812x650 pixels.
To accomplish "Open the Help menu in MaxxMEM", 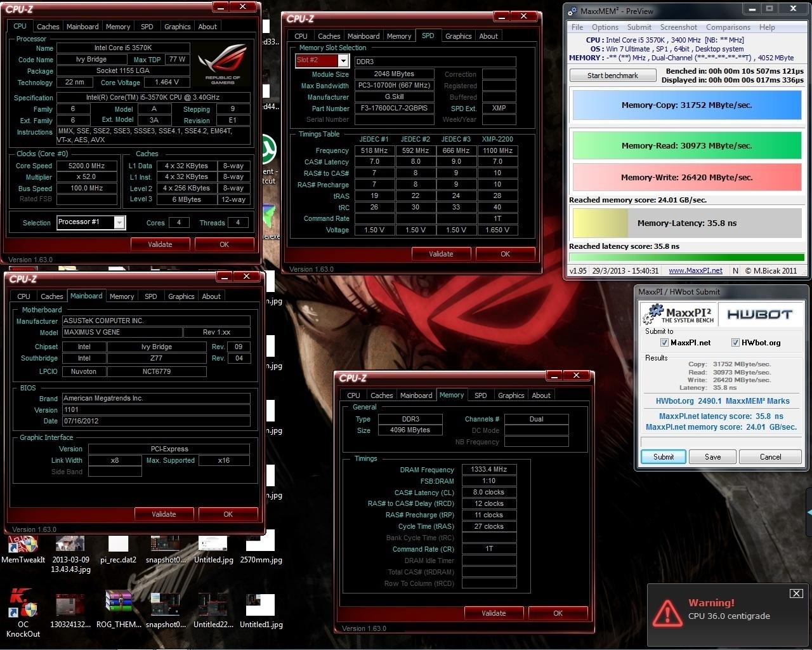I will [767, 27].
